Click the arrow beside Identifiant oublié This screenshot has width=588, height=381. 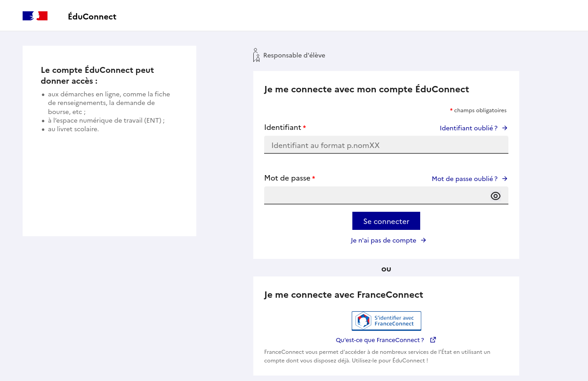click(505, 128)
